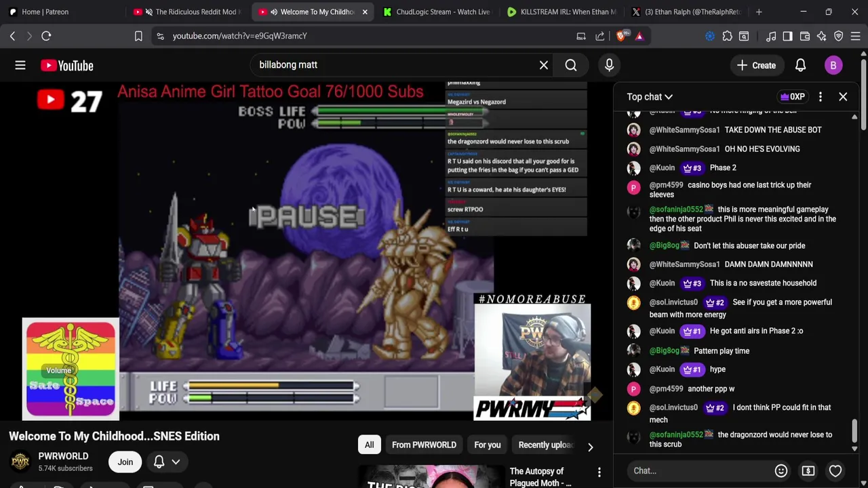This screenshot has width=868, height=488.
Task: Open the media control music note button
Action: click(771, 36)
